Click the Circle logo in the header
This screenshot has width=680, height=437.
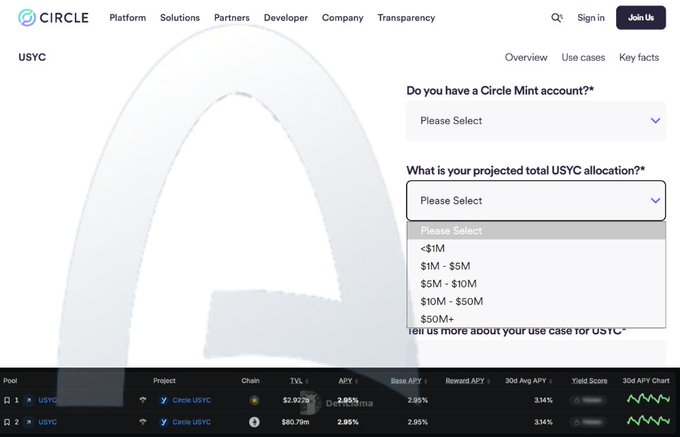pos(53,18)
